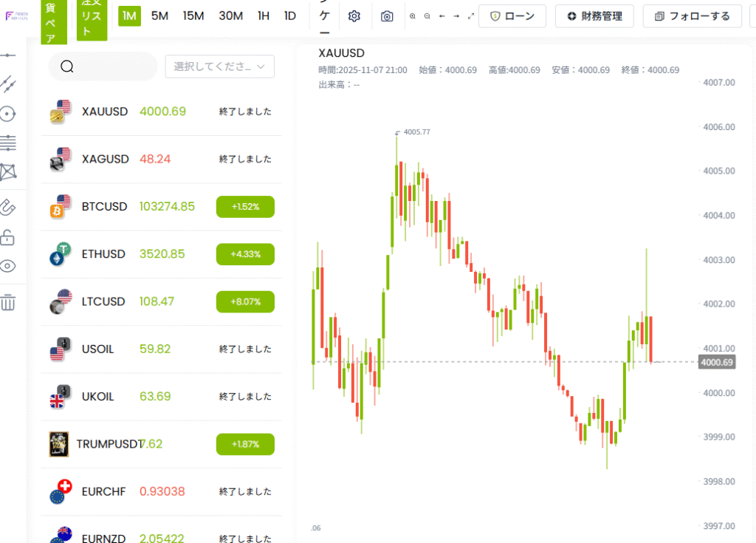Viewport: 756px width, 543px height.
Task: Select the circle shape drawing tool
Action: click(x=8, y=114)
